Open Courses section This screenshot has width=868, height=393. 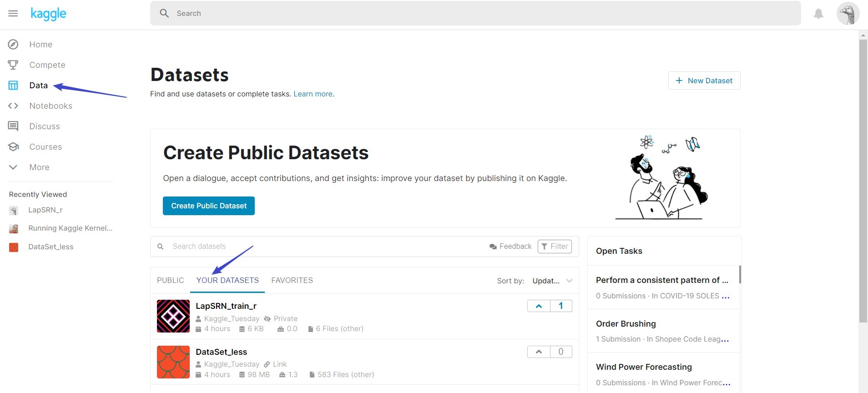click(x=45, y=147)
